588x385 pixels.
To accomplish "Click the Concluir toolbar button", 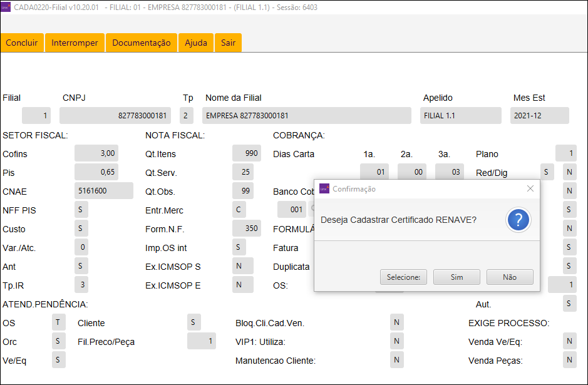I will coord(22,43).
